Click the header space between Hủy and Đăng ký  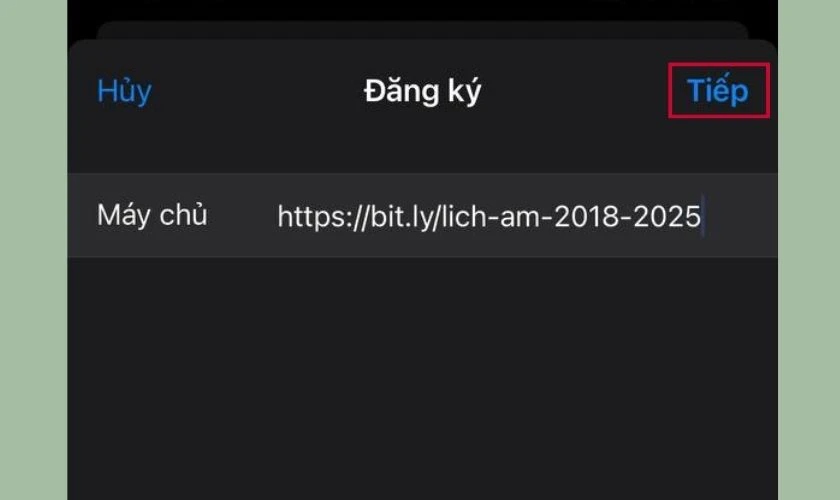[258, 92]
